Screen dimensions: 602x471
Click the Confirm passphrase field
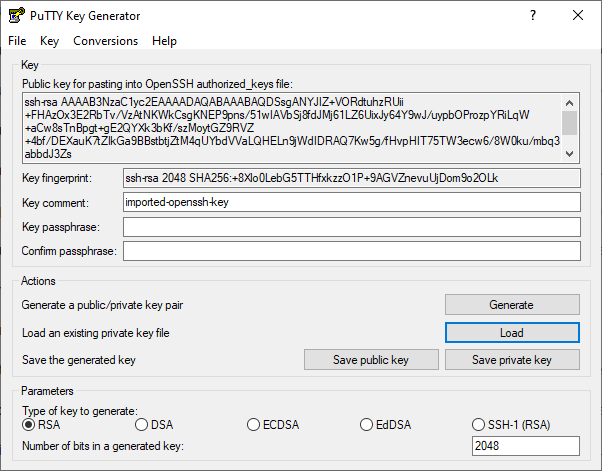click(x=352, y=251)
